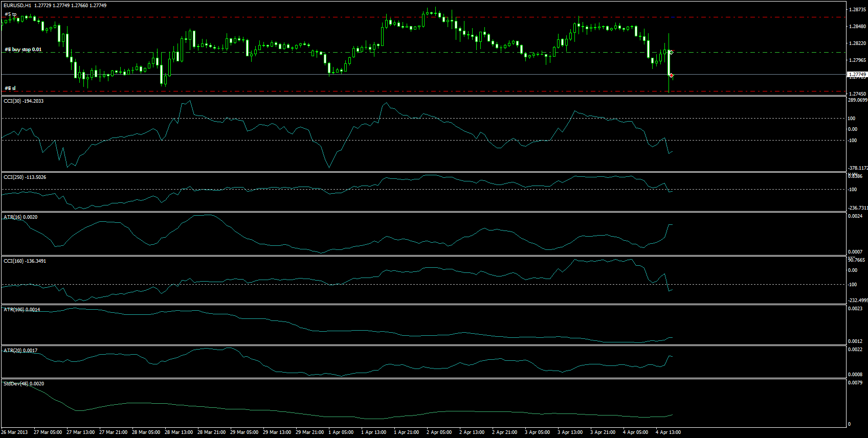Screen dimensions: 868x438
Task: Click the red trade marker at current price
Action: pyautogui.click(x=672, y=75)
